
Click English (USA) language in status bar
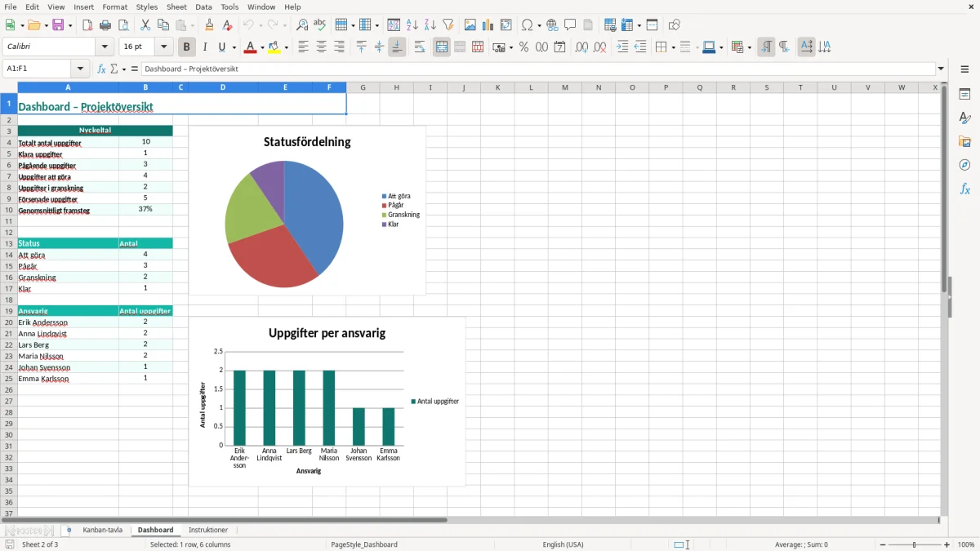(563, 544)
